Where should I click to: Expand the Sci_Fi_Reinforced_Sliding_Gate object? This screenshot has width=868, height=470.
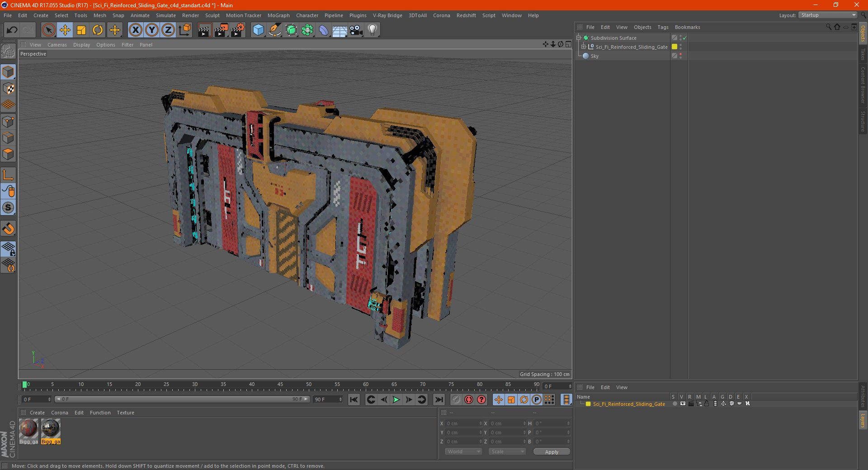584,47
